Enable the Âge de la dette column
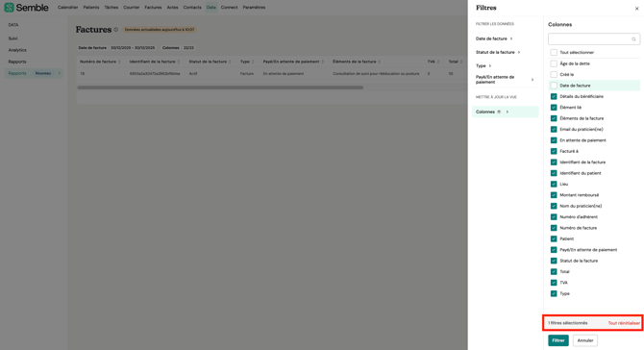Viewport: 644px width, 350px height. (554, 63)
